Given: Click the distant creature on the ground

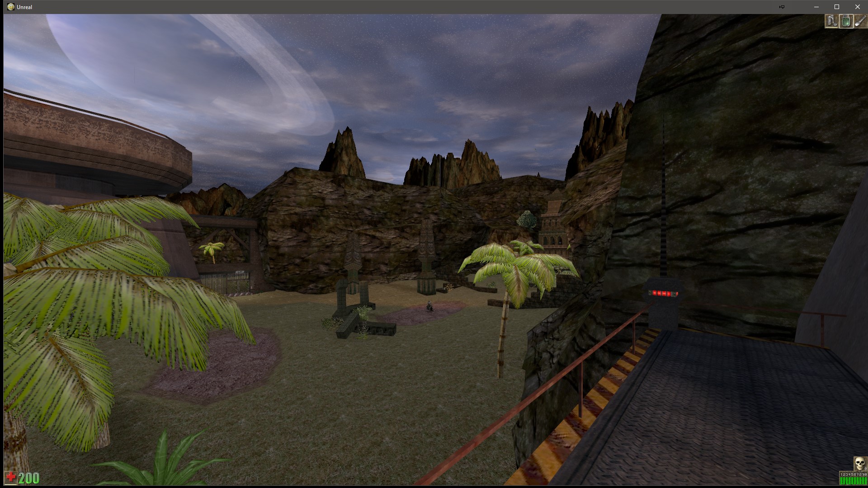Looking at the screenshot, I should pos(430,307).
